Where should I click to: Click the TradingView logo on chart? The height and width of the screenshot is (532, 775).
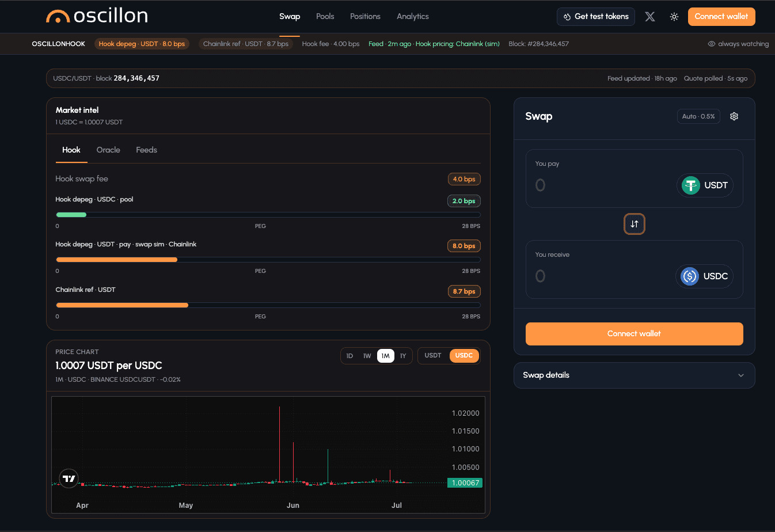tap(69, 478)
